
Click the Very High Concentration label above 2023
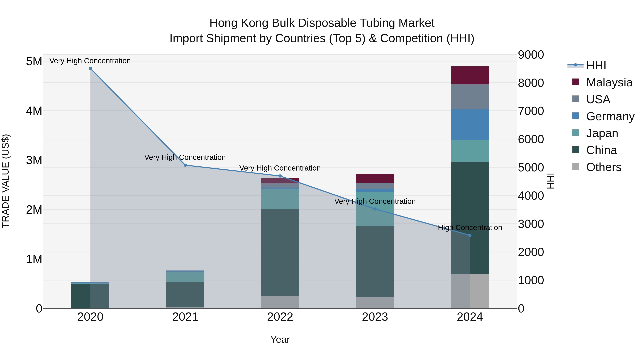[375, 201]
